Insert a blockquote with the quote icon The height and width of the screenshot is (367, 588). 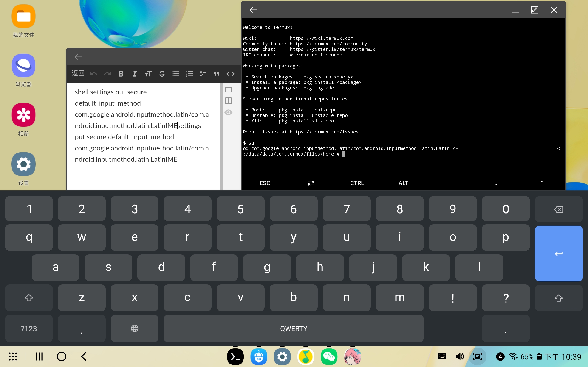pos(217,74)
